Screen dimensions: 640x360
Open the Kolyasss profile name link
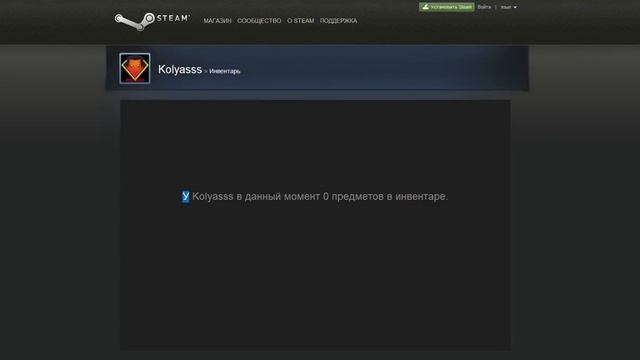tap(180, 69)
